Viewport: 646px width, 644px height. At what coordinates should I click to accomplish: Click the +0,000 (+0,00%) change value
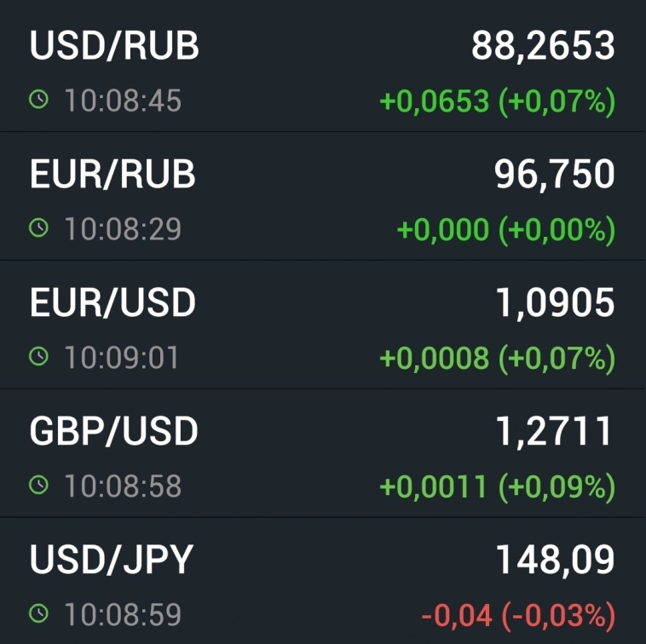(506, 230)
